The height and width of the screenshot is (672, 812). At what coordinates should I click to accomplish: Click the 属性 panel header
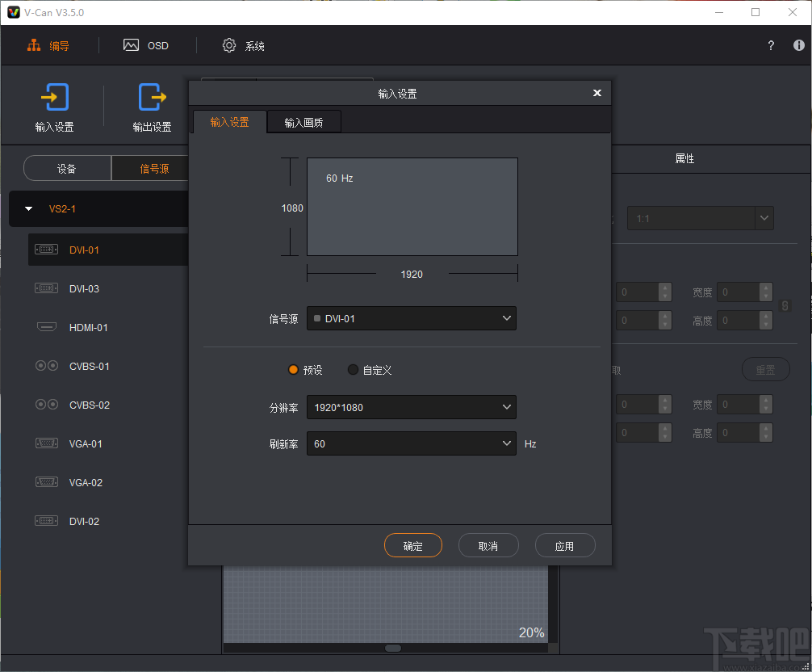click(684, 158)
